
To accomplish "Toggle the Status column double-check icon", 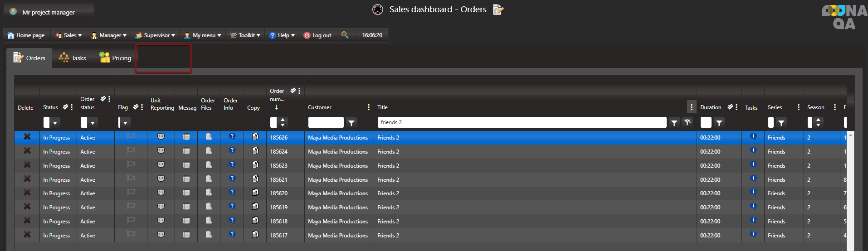I will point(66,107).
